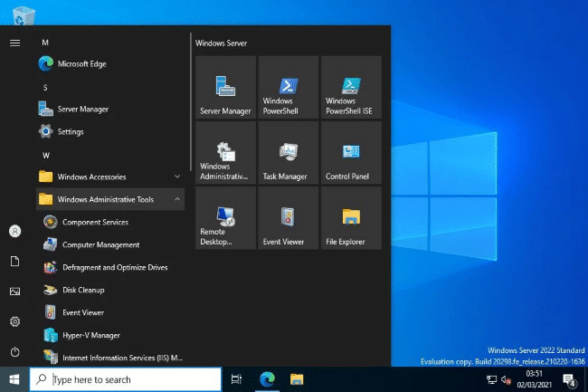Open the Windows PowerShell tile

(288, 87)
